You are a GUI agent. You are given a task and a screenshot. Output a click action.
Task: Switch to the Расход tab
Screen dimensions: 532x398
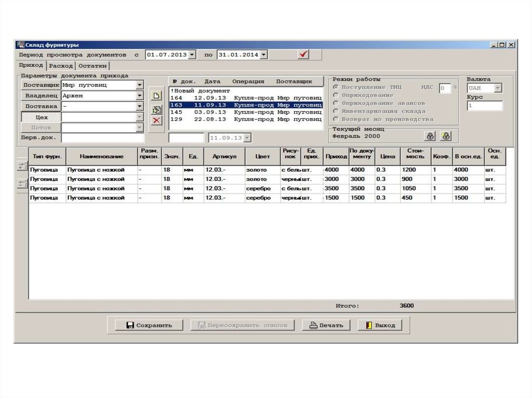(61, 66)
